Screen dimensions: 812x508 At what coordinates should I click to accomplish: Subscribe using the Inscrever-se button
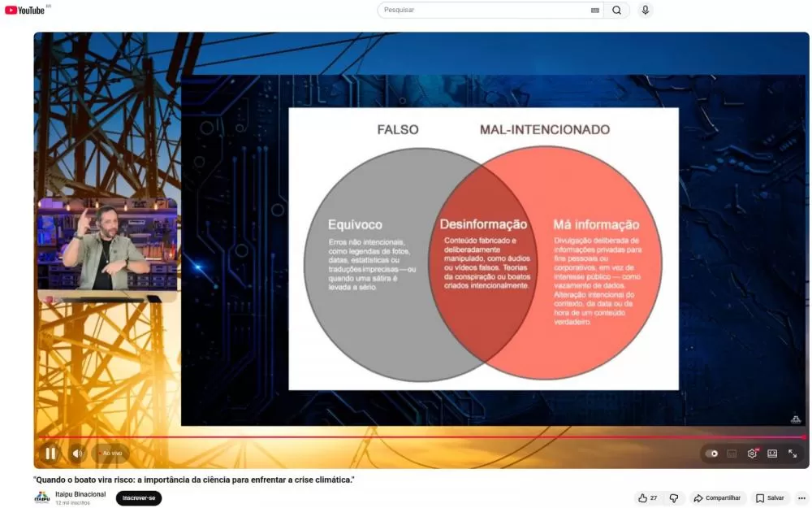[x=138, y=498]
